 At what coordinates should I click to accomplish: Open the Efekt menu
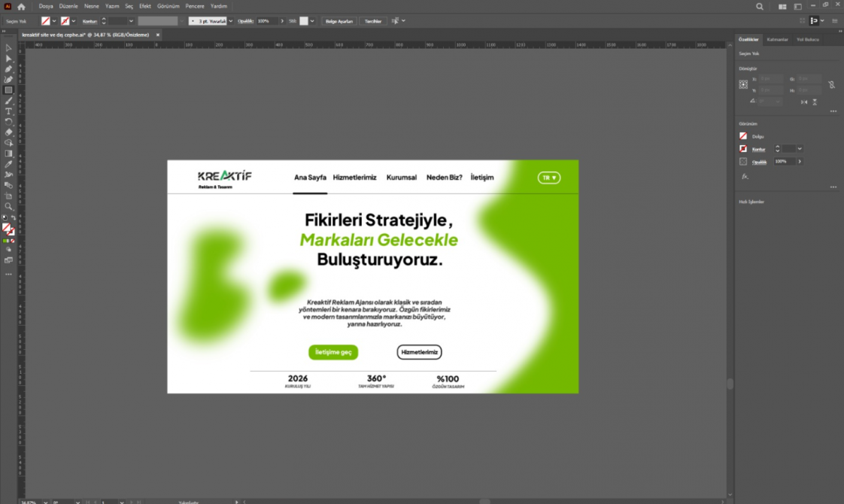pos(145,7)
